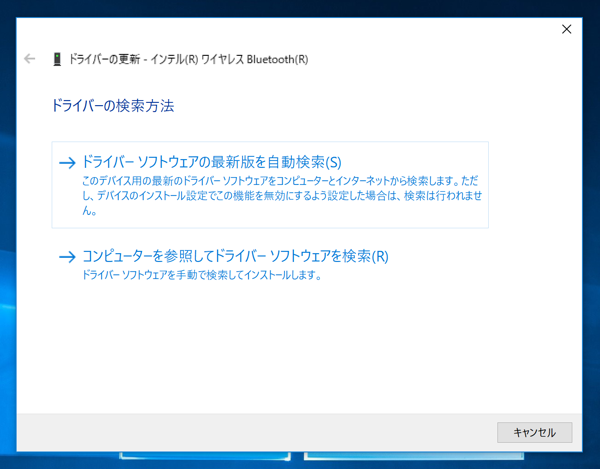Screen dimensions: 600x469
Task: Click the Bluetooth device icon in title
Action: (x=57, y=59)
